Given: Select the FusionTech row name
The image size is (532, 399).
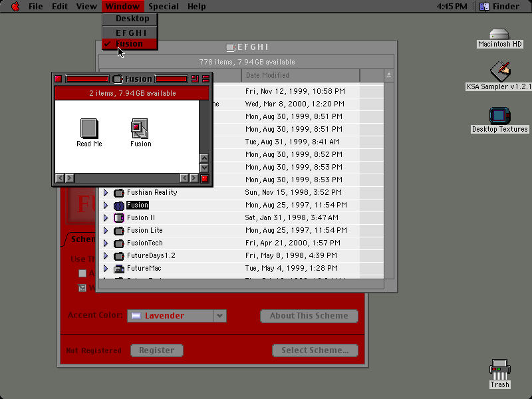Looking at the screenshot, I should tap(145, 243).
